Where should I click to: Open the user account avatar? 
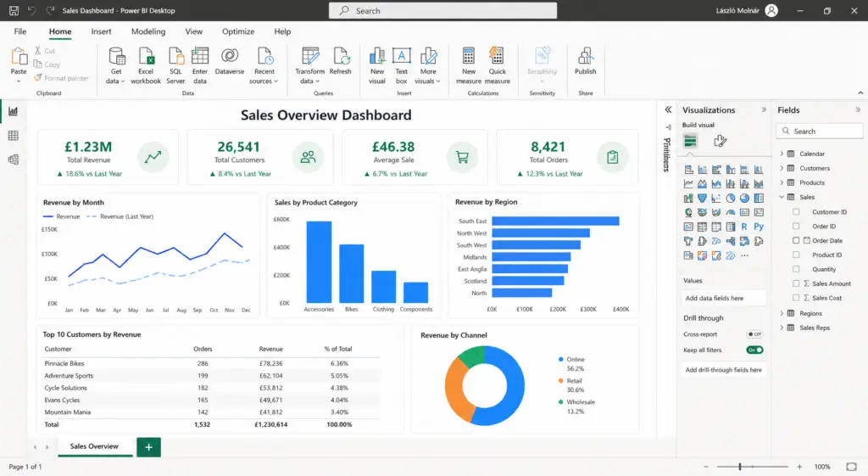771,10
